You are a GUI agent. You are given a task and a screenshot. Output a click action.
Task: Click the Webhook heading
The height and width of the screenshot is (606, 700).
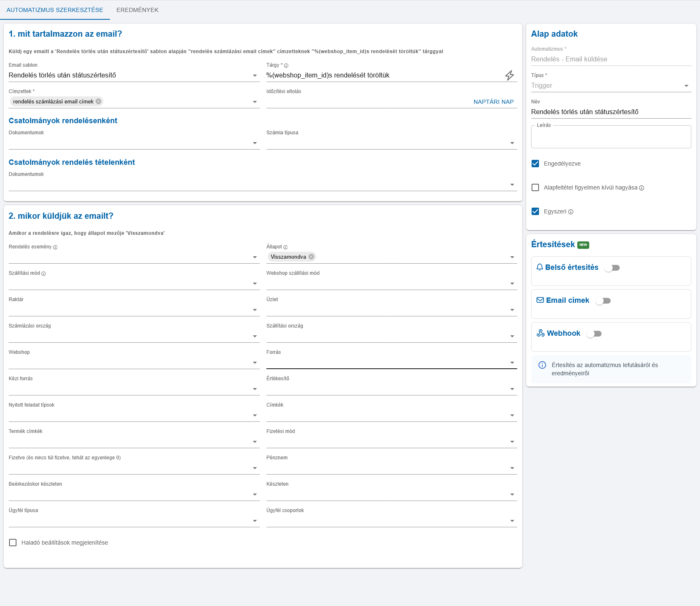coord(563,333)
